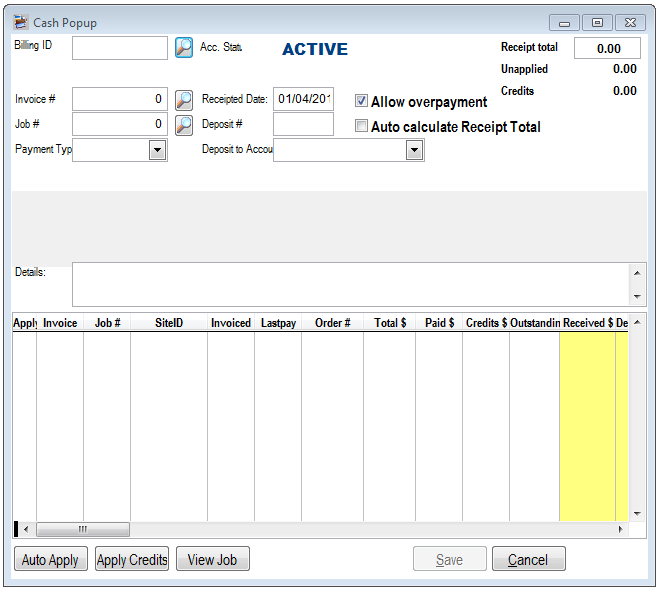
Task: Click the Billing ID lookup magnifier icon
Action: click(184, 47)
